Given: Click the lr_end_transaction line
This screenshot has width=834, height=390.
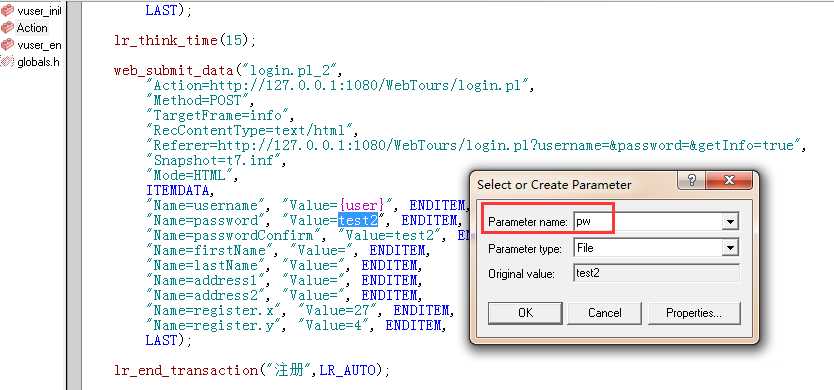Looking at the screenshot, I should tap(252, 370).
